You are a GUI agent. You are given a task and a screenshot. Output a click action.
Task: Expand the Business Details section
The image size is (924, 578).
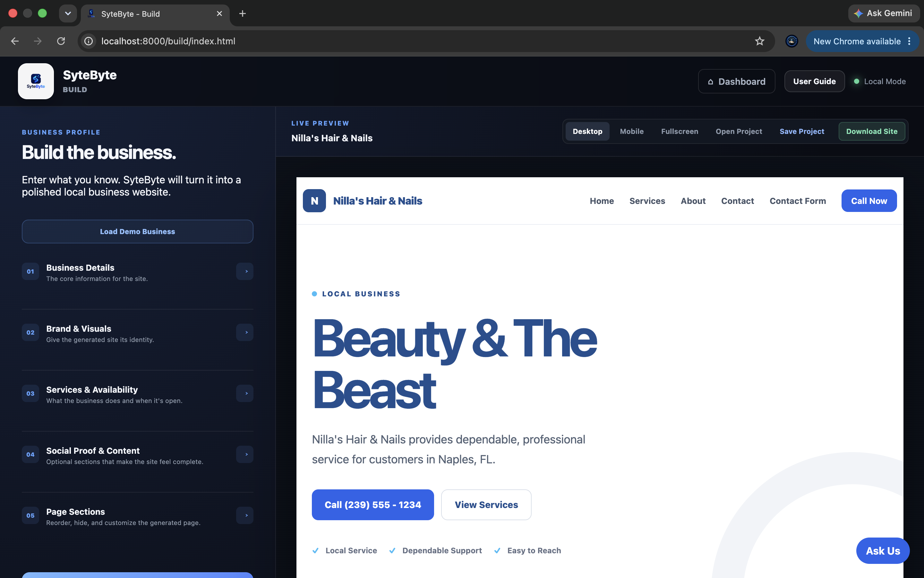click(x=245, y=271)
